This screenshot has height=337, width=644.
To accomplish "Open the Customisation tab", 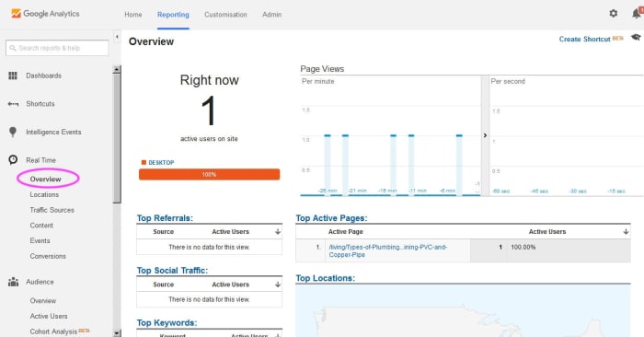I will (x=225, y=15).
